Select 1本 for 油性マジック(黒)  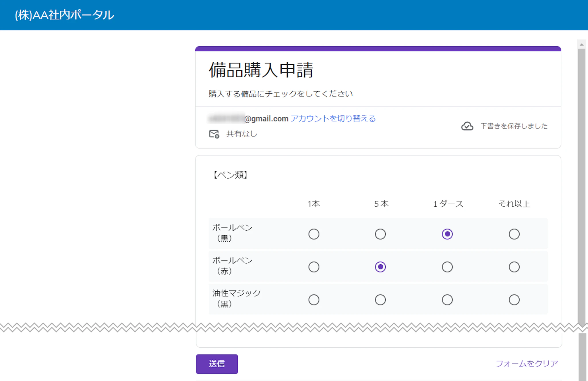314,300
